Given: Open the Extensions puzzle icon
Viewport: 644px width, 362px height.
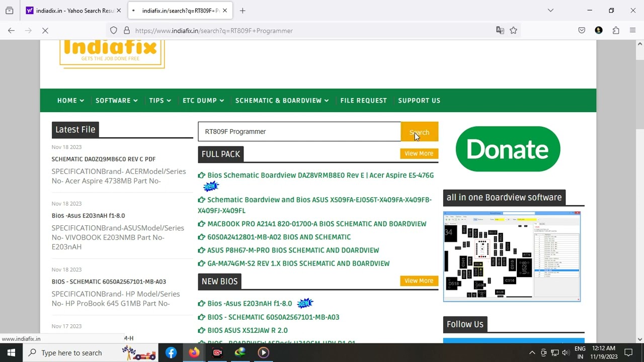Looking at the screenshot, I should tap(616, 31).
